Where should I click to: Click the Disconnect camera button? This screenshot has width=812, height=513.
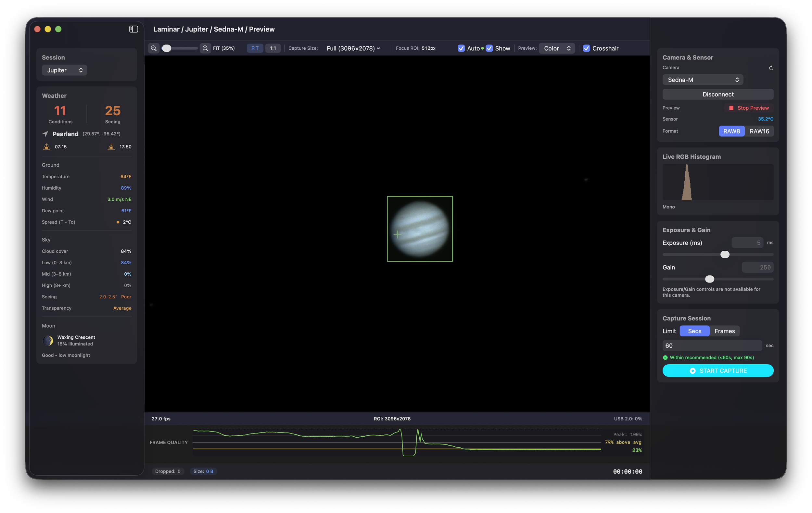[x=717, y=94]
